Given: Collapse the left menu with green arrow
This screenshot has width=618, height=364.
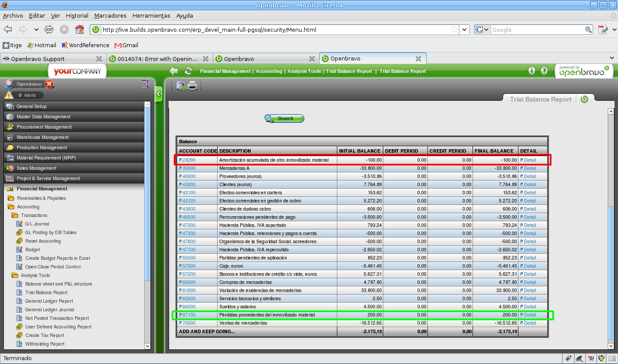Looking at the screenshot, I should click(158, 93).
